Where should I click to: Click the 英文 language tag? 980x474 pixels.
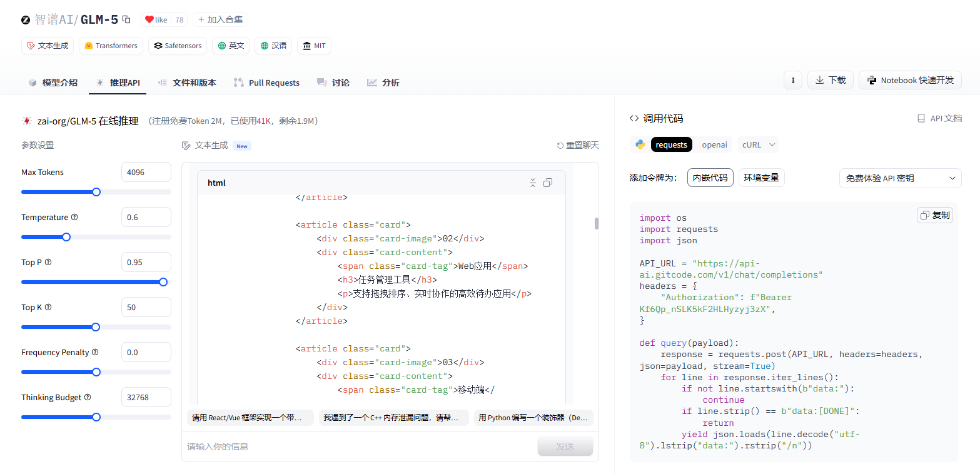click(231, 46)
